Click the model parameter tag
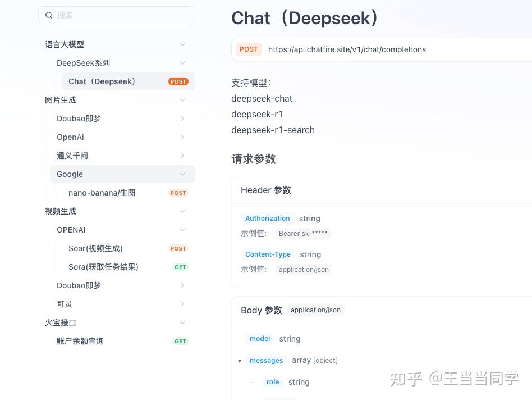532x400 pixels. tap(260, 339)
